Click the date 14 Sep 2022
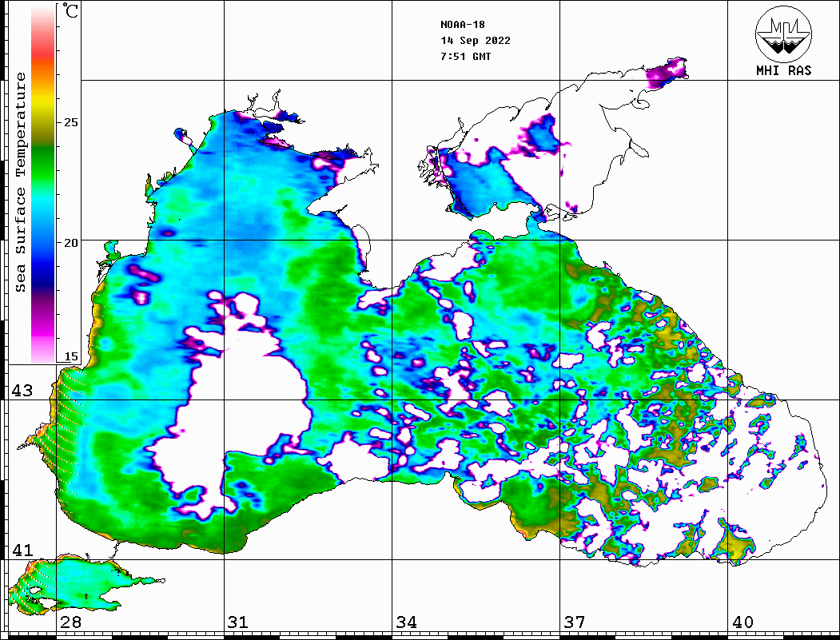 476,41
